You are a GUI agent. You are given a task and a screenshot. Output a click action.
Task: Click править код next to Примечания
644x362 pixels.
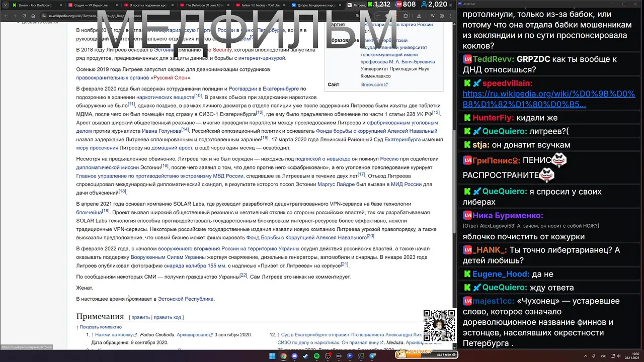168,317
